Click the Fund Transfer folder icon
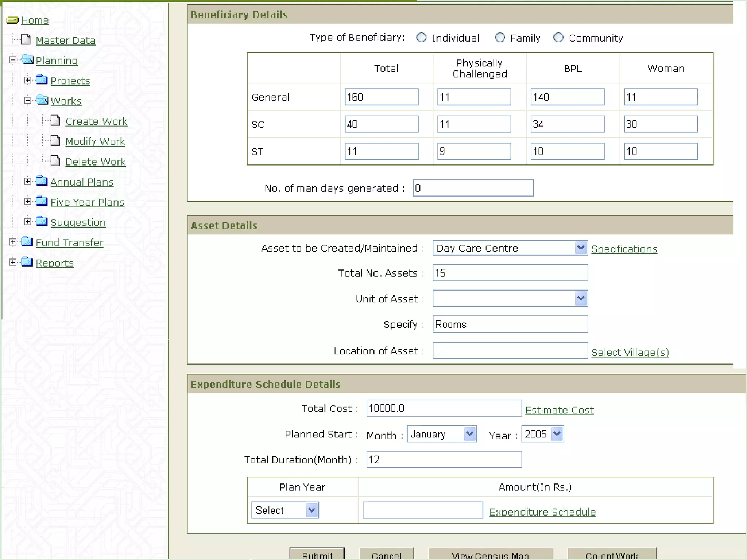This screenshot has width=747, height=560. coord(27,242)
